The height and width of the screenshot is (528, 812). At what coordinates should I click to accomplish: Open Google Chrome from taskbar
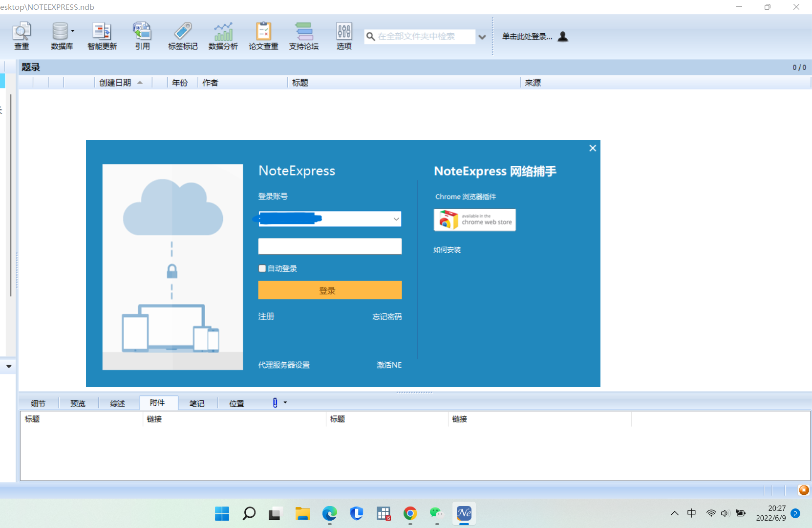coord(410,513)
